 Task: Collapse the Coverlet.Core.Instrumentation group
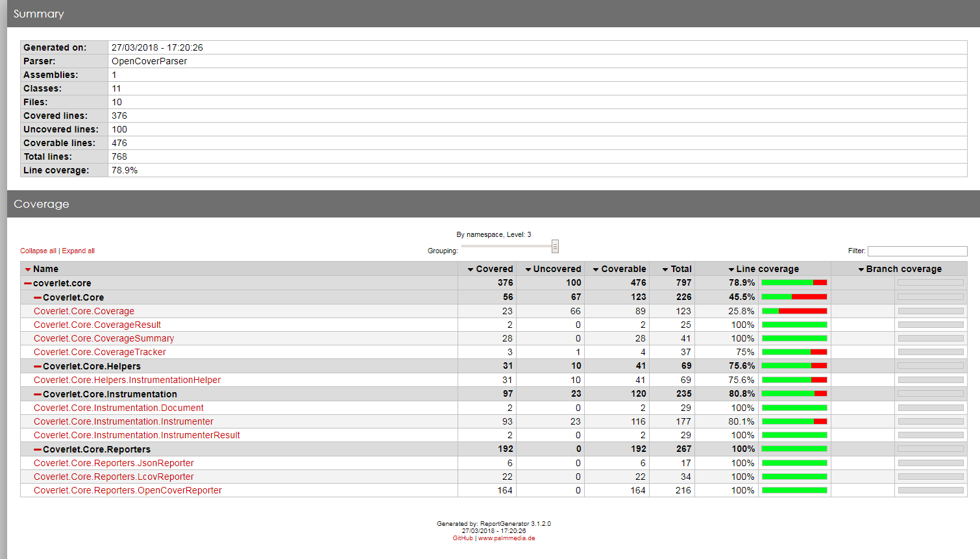coord(38,394)
